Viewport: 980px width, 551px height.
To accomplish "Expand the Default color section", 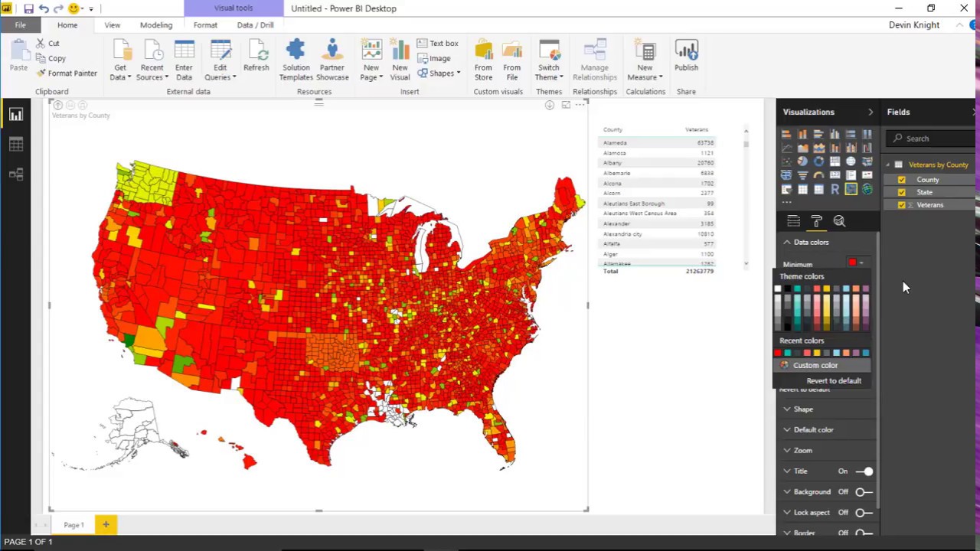I will 786,430.
